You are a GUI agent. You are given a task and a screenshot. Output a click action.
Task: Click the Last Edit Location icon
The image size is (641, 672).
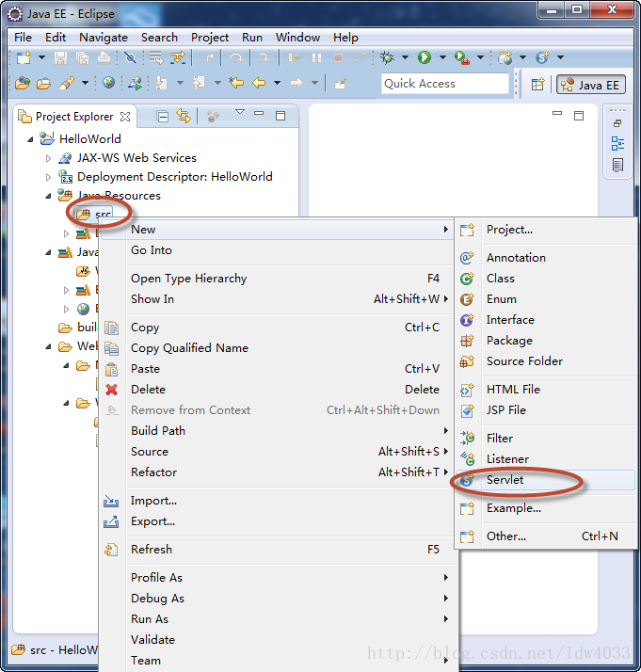[236, 82]
